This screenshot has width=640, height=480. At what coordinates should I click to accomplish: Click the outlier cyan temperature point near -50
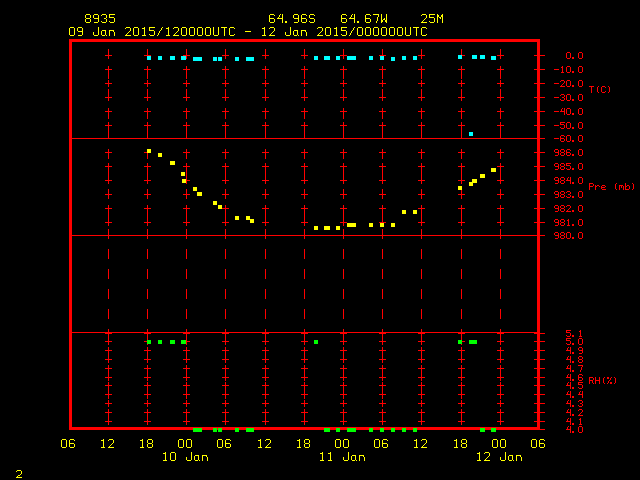pos(471,134)
